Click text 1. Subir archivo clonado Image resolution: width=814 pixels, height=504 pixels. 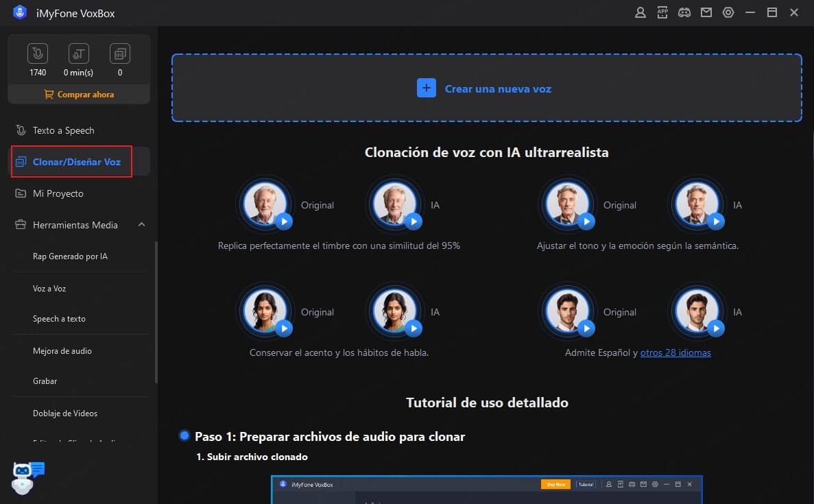[x=252, y=457]
